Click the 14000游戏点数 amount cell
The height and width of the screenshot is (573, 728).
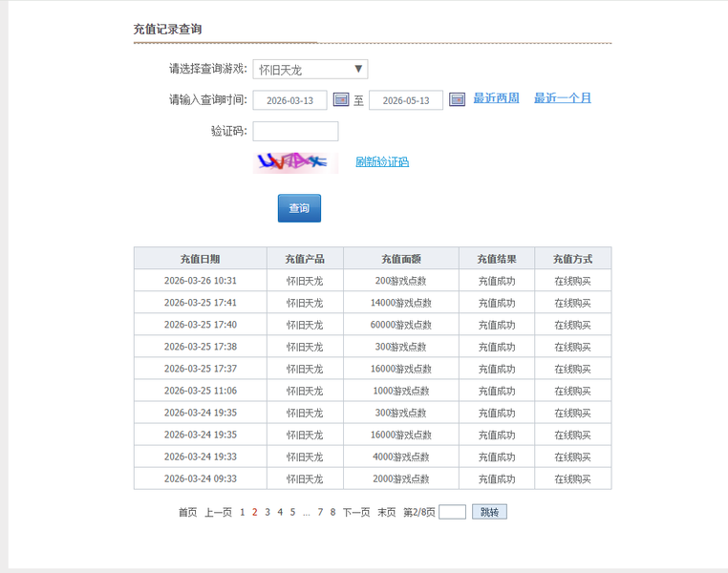coord(400,303)
